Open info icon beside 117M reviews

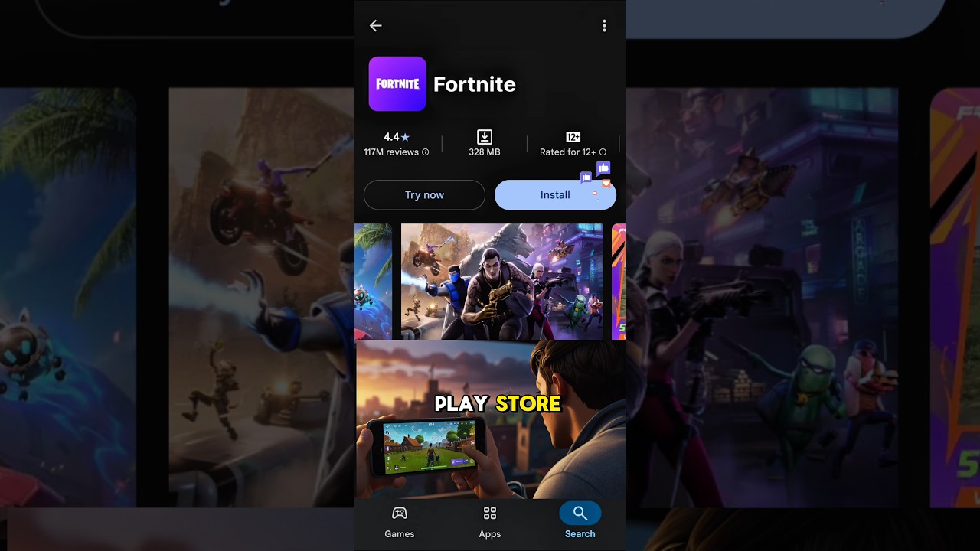(x=426, y=152)
